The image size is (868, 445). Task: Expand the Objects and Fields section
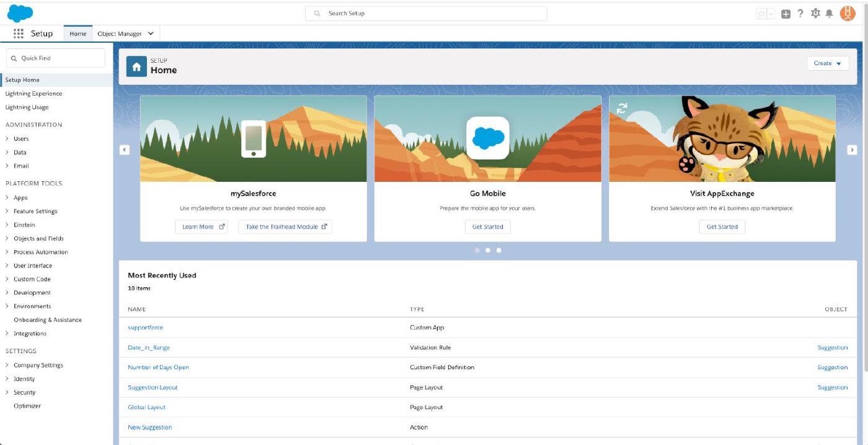tap(38, 238)
